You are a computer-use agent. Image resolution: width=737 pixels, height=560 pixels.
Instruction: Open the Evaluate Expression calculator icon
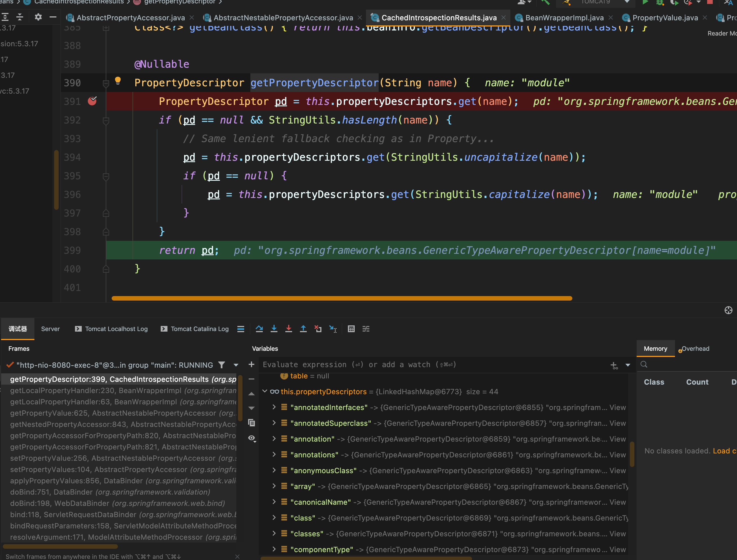351,329
